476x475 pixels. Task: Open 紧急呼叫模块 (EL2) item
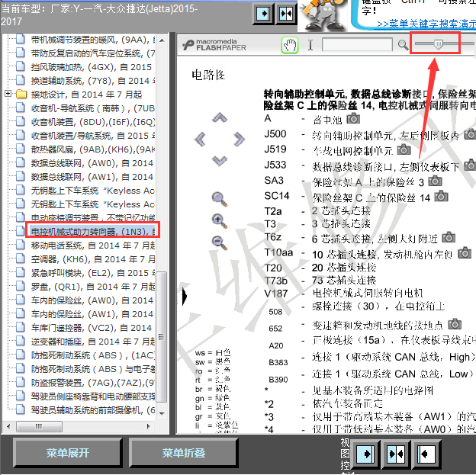point(93,273)
